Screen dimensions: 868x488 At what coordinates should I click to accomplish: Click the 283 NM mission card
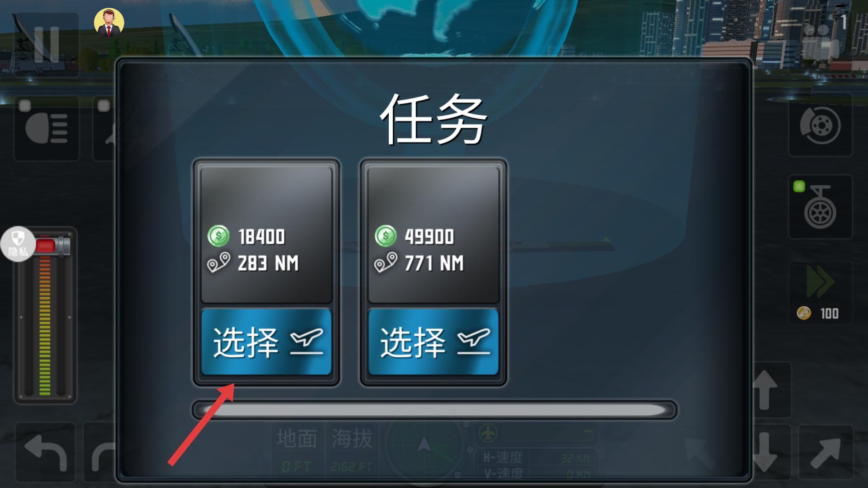tap(266, 235)
